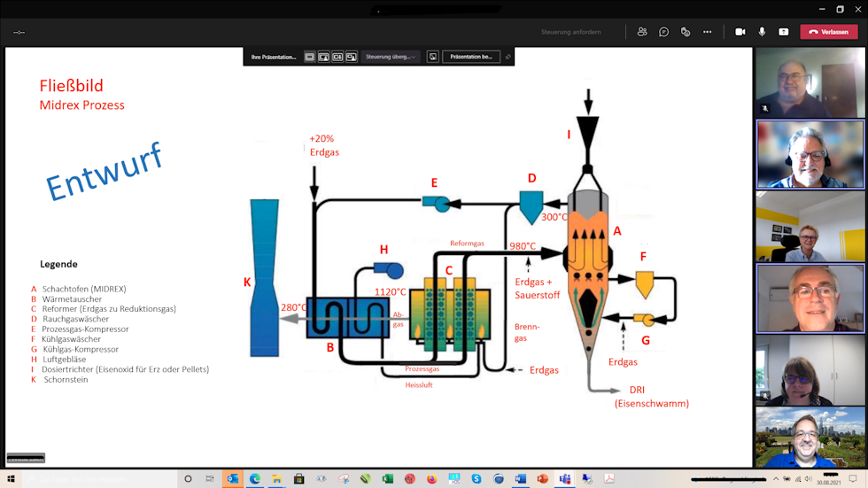Image resolution: width=868 pixels, height=488 pixels.
Task: Pin the presentation toolbar
Action: pos(508,57)
